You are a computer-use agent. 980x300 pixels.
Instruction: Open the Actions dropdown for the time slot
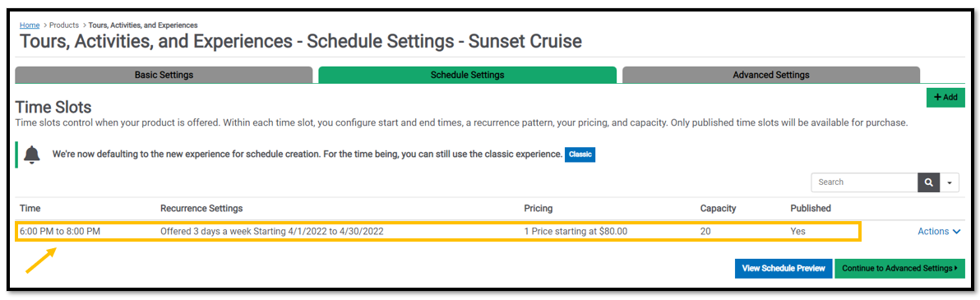click(x=938, y=231)
